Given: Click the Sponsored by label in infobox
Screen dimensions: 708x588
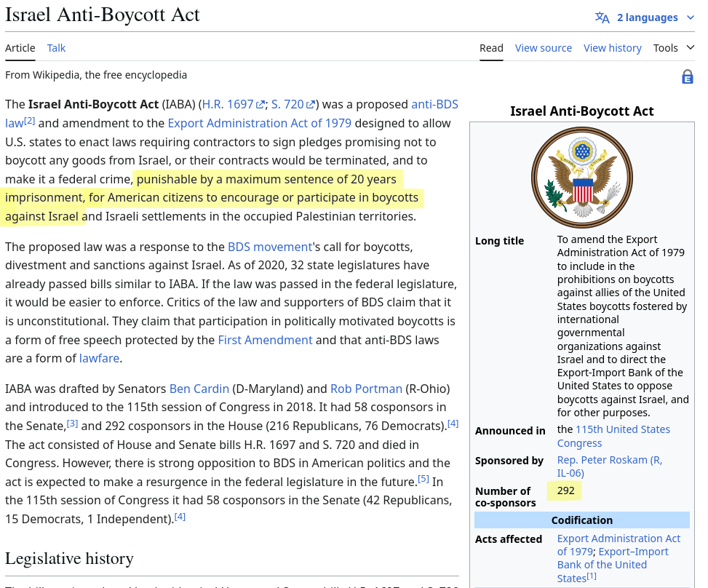Looking at the screenshot, I should (x=509, y=461).
